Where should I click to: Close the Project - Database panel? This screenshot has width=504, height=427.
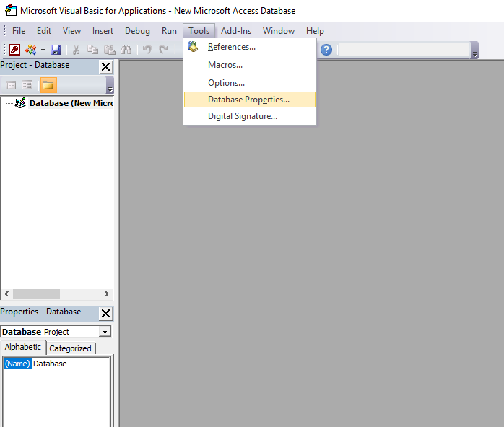(105, 67)
